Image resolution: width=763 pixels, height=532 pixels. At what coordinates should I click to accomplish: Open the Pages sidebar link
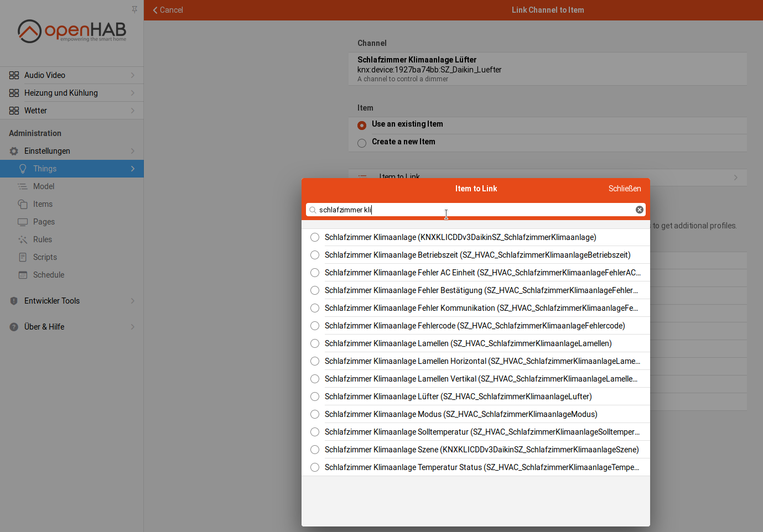[72, 222]
